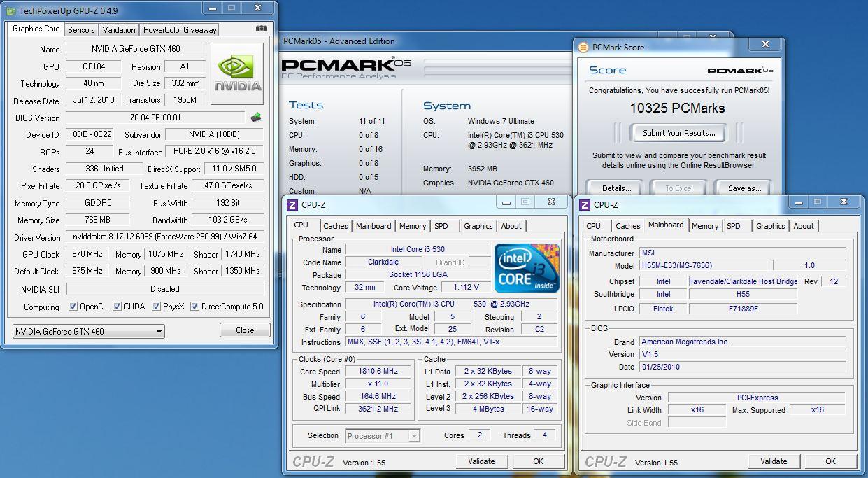Click Validate in the left CPU-Z window
This screenshot has height=478, width=868.
coord(481,461)
